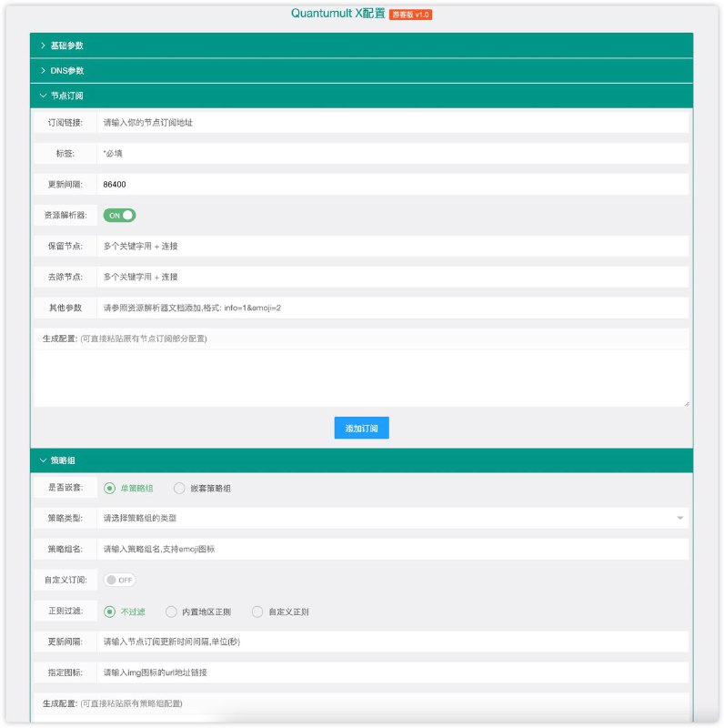
Task: Click the resize handle of the textarea
Action: click(686, 404)
